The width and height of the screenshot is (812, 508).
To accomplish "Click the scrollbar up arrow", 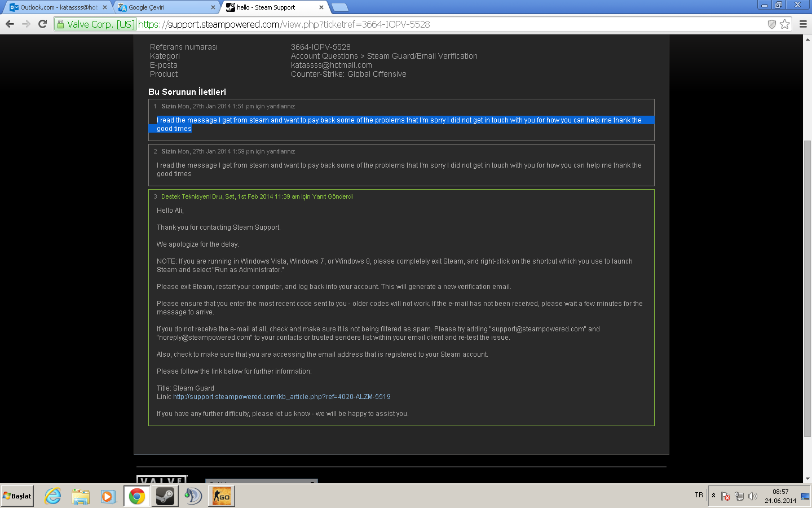I will (x=807, y=38).
